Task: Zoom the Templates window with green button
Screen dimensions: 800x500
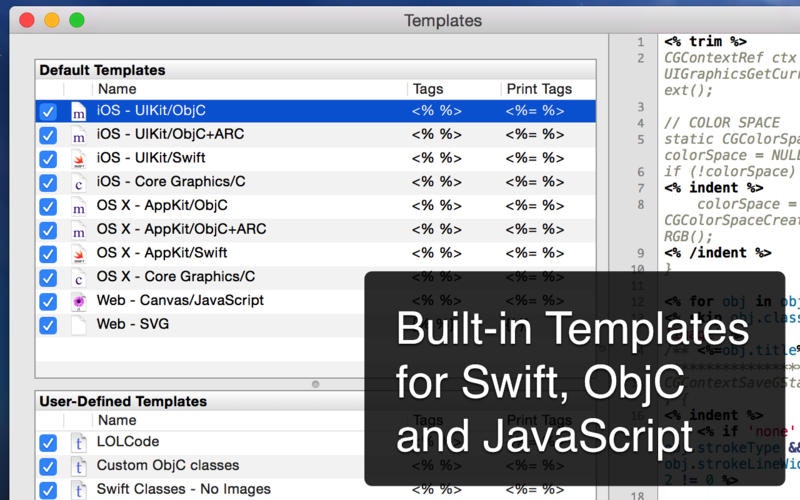Action: [77, 20]
